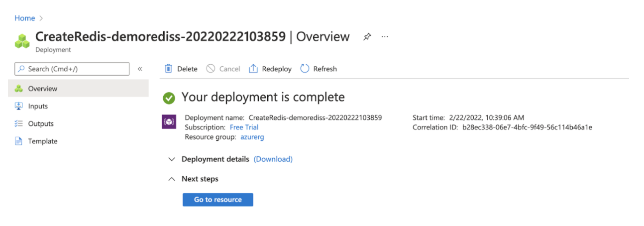Click the Correlation ID b28ec338-06e7-4bfc value
Screen dimensions: 644x226
(527, 127)
